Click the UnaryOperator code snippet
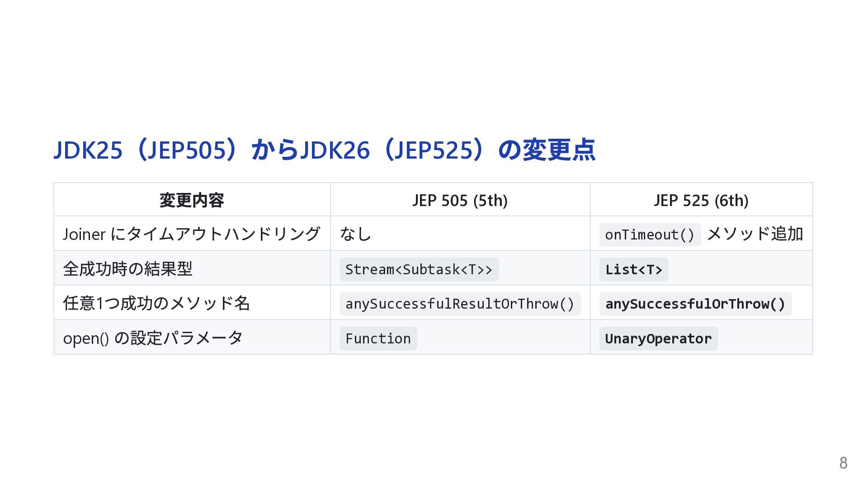 coord(658,339)
